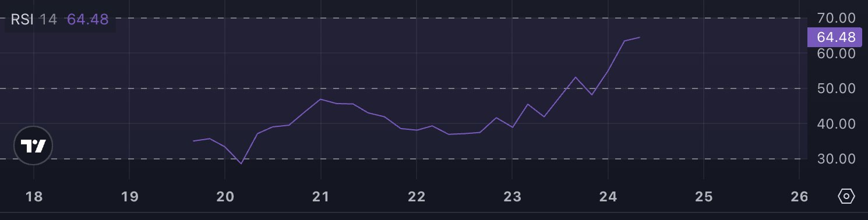The width and height of the screenshot is (868, 220).
Task: Click the 40.00 scale label
Action: 836,123
